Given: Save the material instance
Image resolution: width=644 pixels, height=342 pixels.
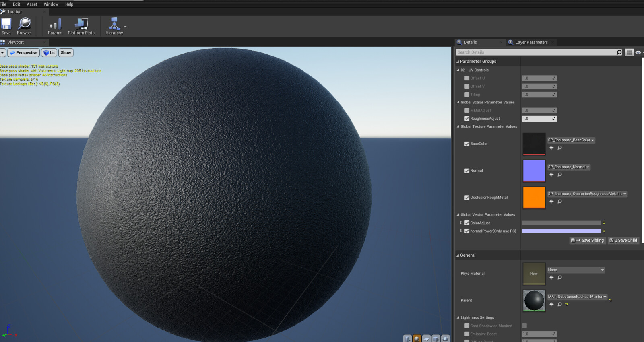Looking at the screenshot, I should [6, 26].
